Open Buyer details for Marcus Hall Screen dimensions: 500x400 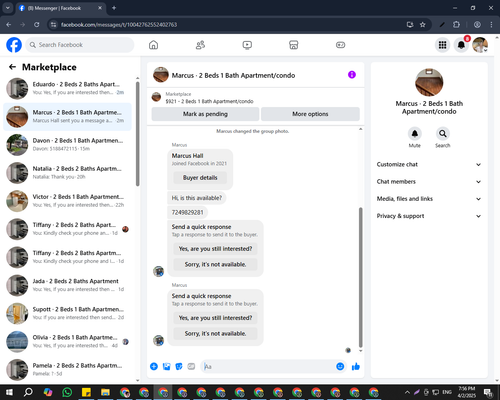(x=200, y=178)
